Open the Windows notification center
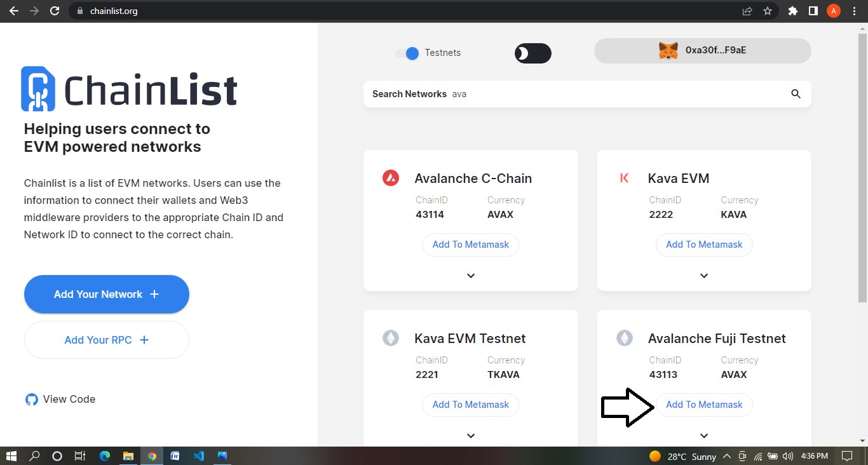The image size is (868, 465). coord(846,456)
